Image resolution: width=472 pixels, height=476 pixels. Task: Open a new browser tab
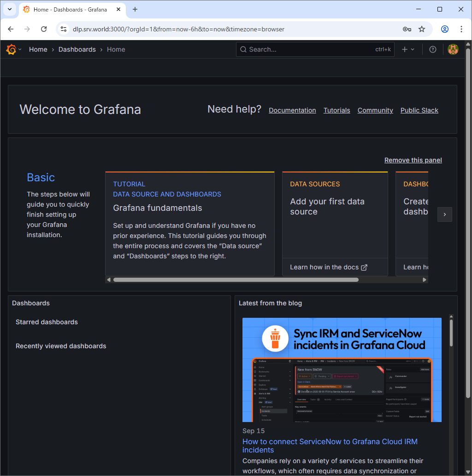pos(135,9)
